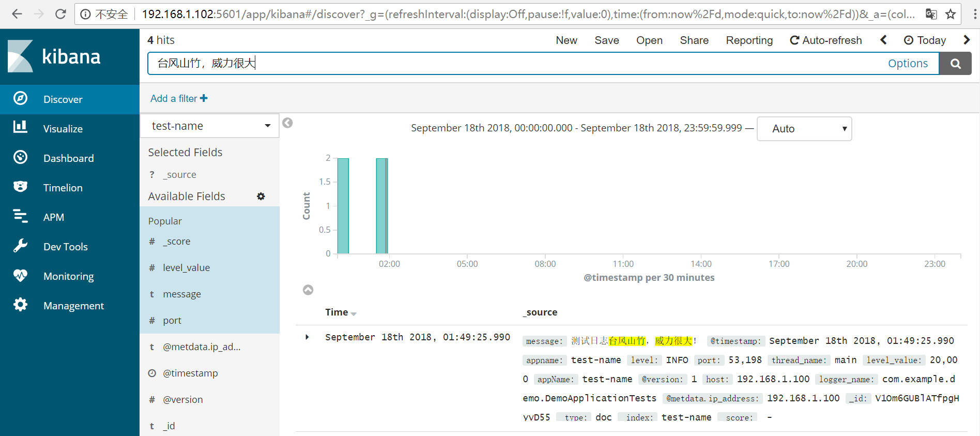Sort by Time column arrow
980x436 pixels.
(x=354, y=314)
